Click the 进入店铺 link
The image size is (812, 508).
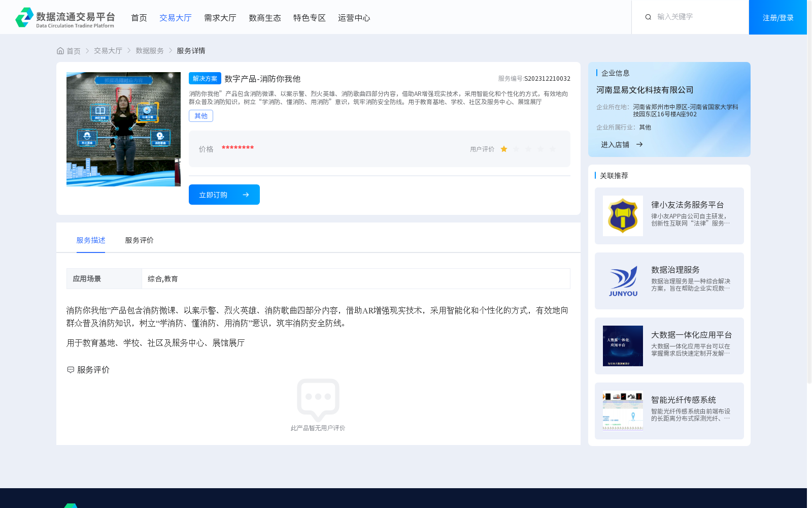pos(615,145)
